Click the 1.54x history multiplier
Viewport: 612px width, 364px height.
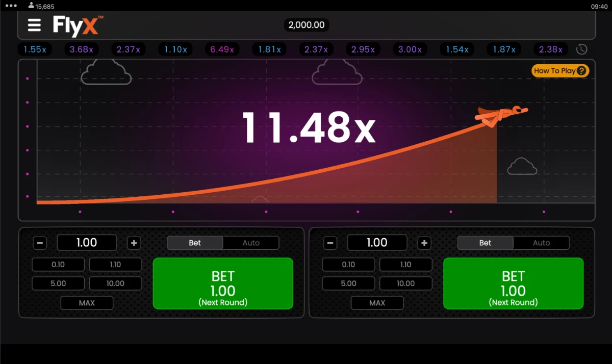coord(457,49)
